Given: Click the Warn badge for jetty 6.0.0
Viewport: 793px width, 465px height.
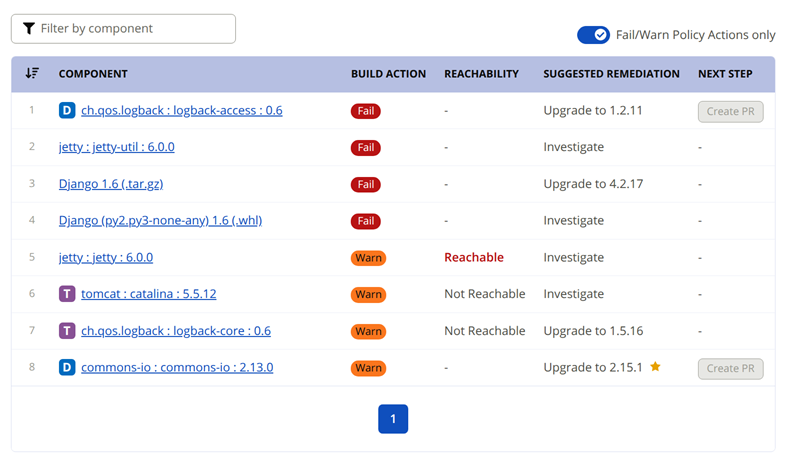Looking at the screenshot, I should (368, 258).
